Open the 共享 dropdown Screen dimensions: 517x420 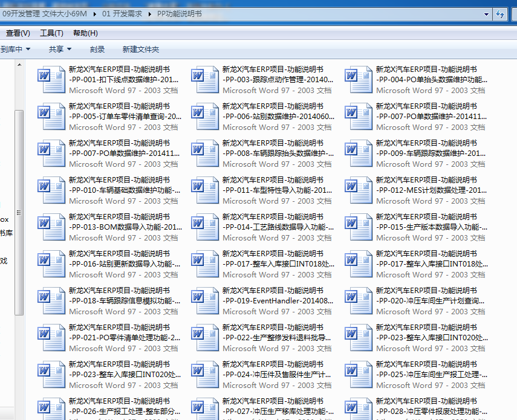click(x=60, y=50)
